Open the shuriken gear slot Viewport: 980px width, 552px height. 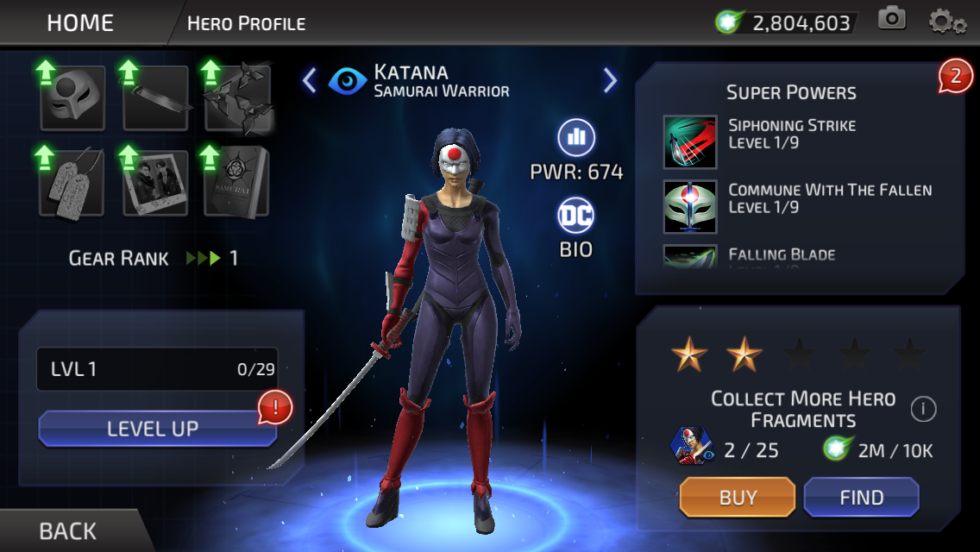point(238,98)
